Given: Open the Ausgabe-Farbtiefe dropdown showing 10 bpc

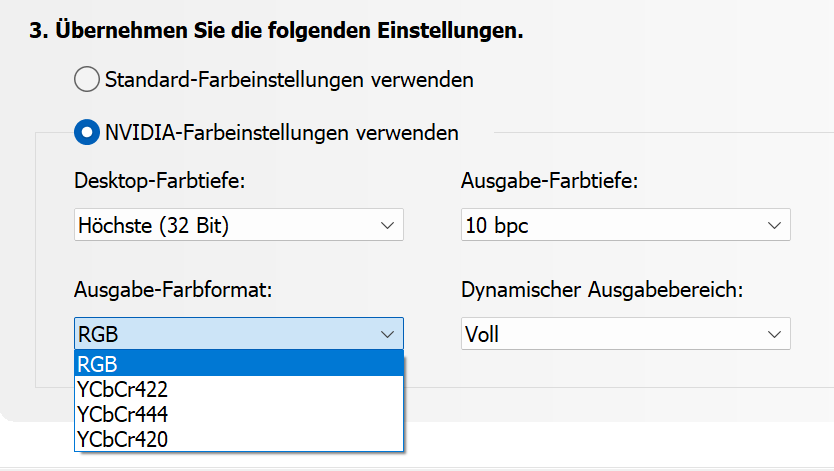Looking at the screenshot, I should [x=625, y=226].
